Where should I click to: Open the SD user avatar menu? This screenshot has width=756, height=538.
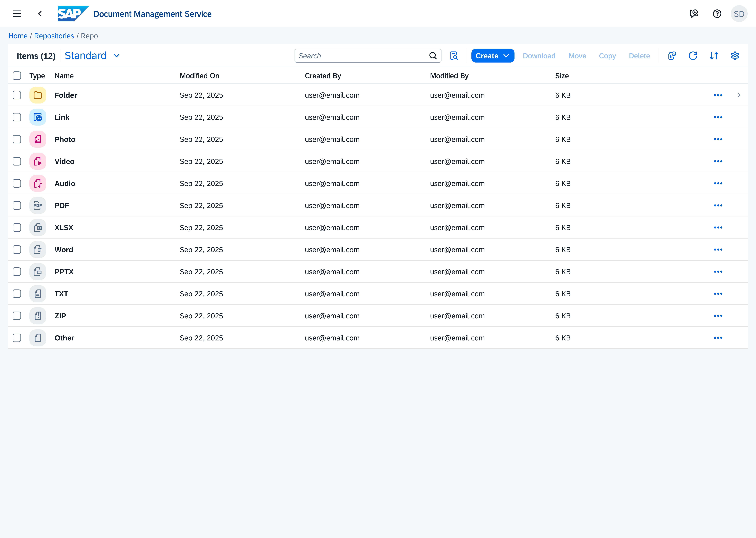[x=739, y=14]
